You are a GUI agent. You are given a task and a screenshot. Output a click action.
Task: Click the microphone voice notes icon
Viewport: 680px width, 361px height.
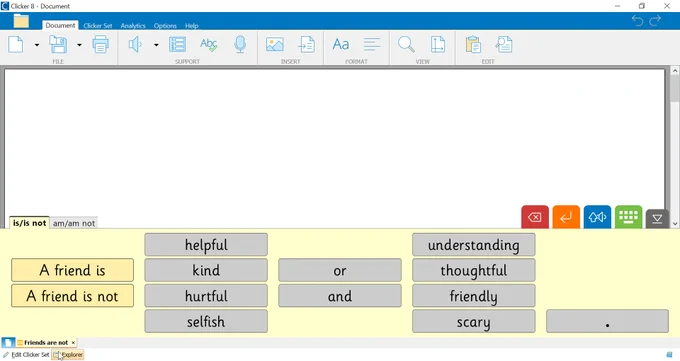240,44
